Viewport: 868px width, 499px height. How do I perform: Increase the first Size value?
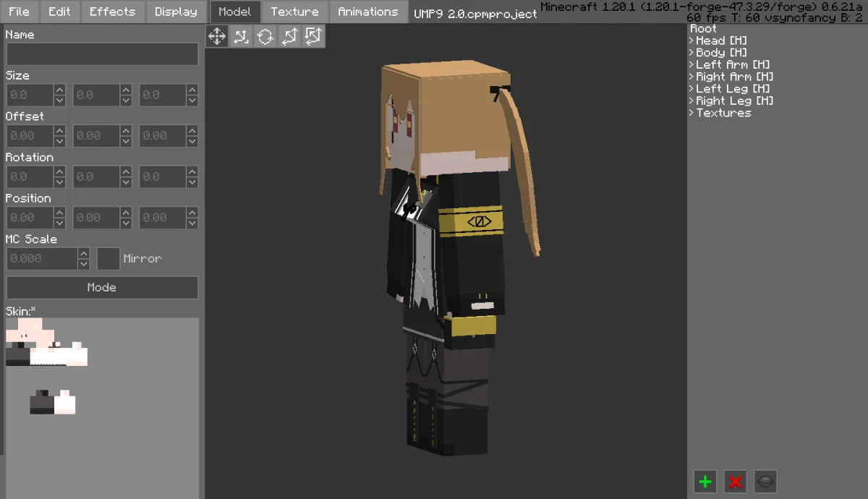click(60, 90)
